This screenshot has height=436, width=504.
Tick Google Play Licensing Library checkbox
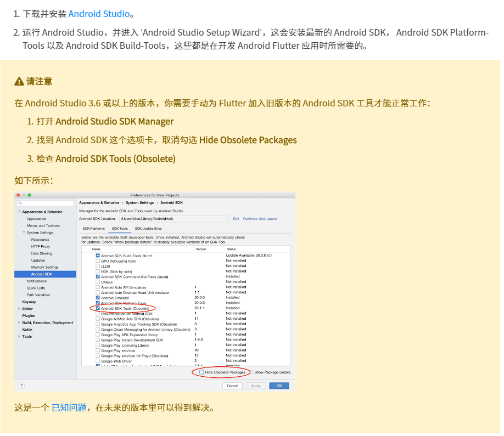point(98,345)
